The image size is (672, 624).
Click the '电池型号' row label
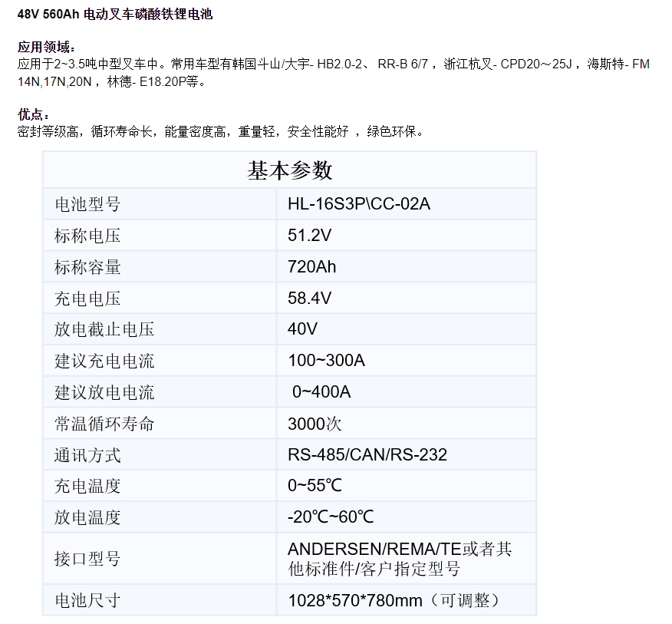pyautogui.click(x=87, y=204)
